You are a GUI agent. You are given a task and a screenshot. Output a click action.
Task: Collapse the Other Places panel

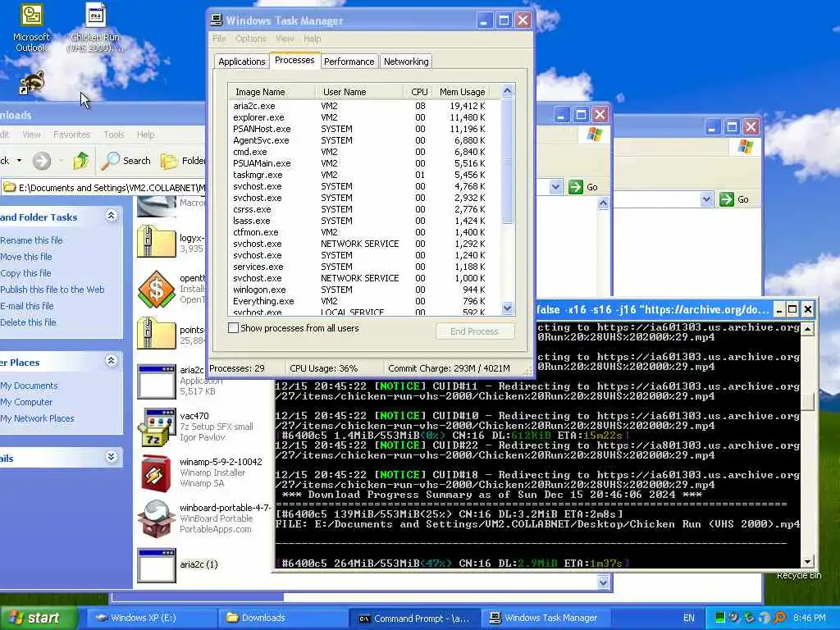click(x=111, y=361)
